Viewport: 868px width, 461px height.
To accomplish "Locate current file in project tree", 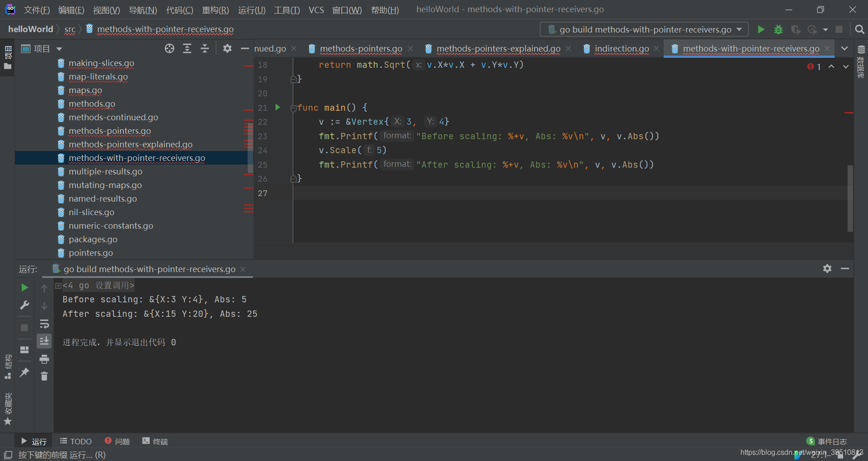I will pos(170,48).
